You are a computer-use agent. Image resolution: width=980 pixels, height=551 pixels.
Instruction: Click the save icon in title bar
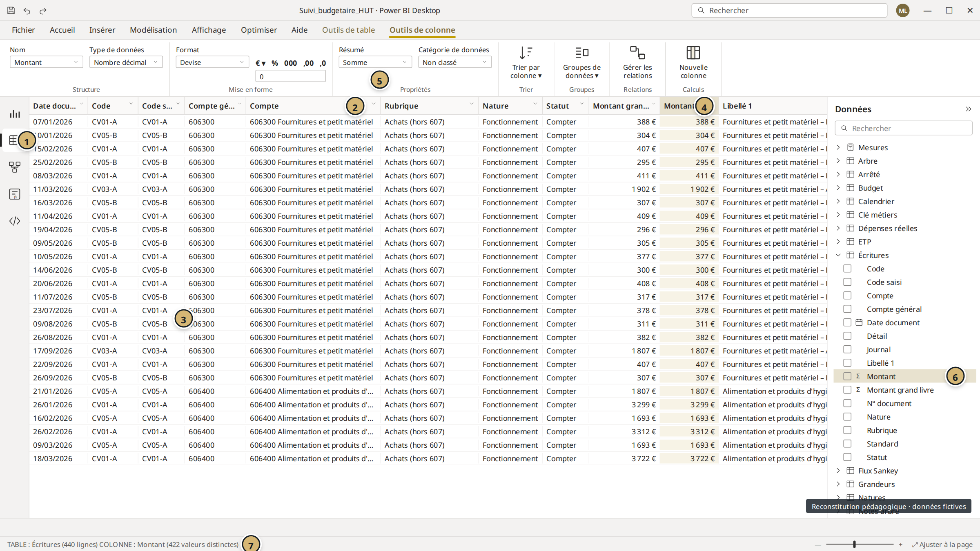(x=11, y=10)
